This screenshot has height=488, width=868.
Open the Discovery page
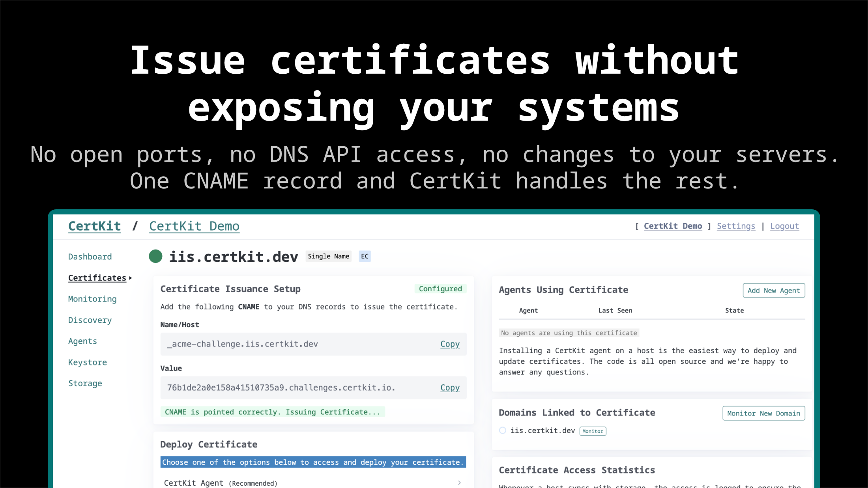pos(90,320)
